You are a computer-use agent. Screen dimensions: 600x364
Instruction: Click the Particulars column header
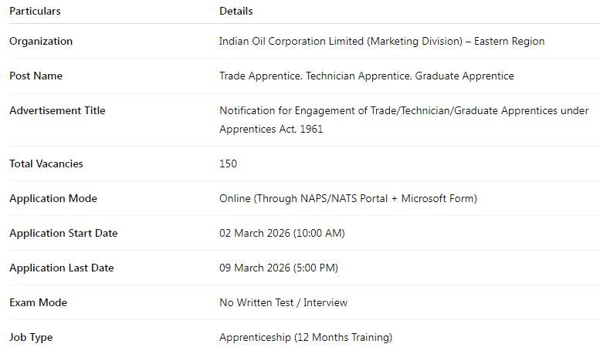tap(35, 12)
